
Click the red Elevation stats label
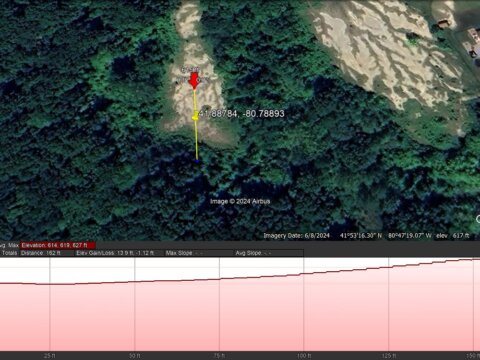point(58,245)
